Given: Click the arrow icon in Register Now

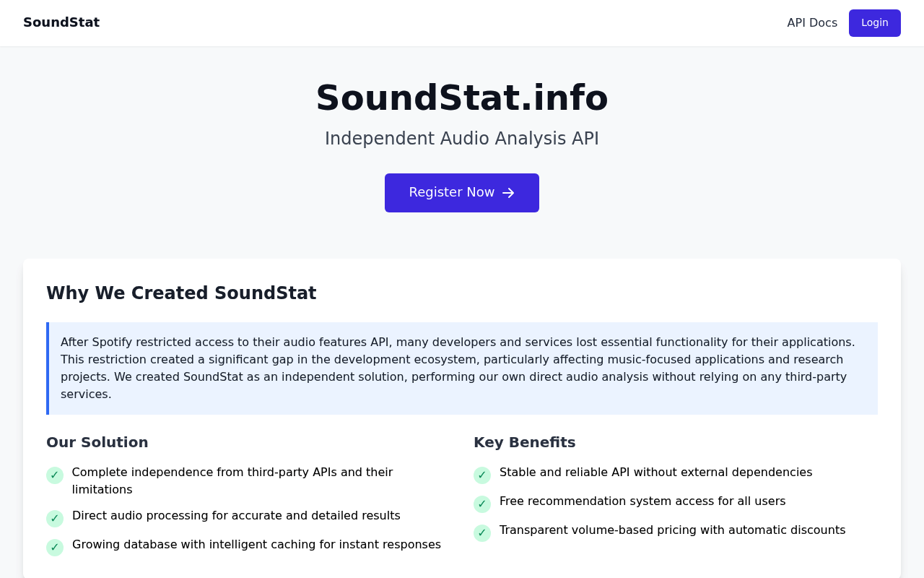Looking at the screenshot, I should click(x=508, y=193).
